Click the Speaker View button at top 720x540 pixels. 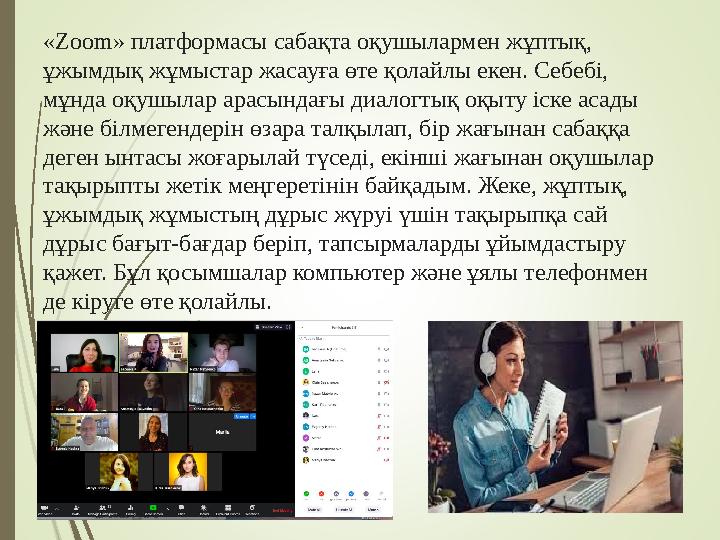[270, 327]
